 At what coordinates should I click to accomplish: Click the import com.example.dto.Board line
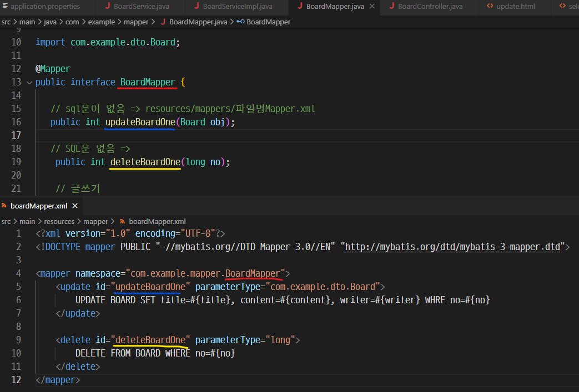108,42
